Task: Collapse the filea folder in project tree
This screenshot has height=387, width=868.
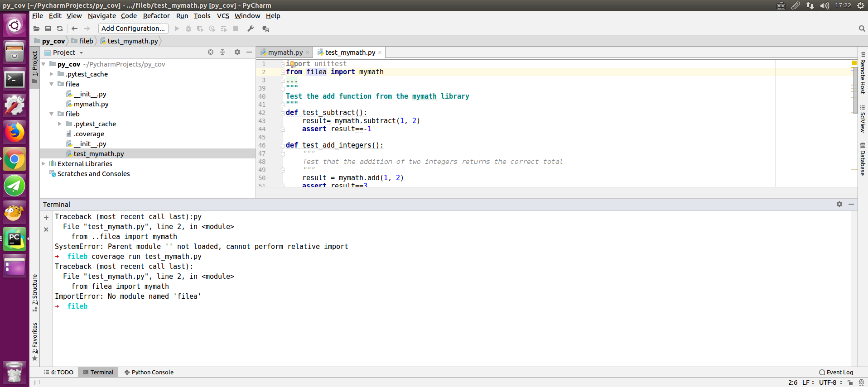Action: [52, 84]
